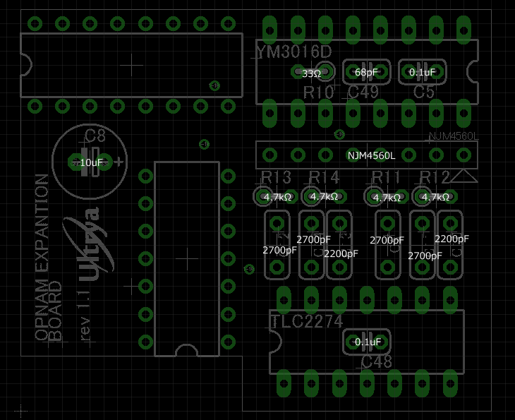Image resolution: width=515 pixels, height=420 pixels.
Task: Click the white NJM4560L value inside the SIP outline
Action: tap(371, 155)
